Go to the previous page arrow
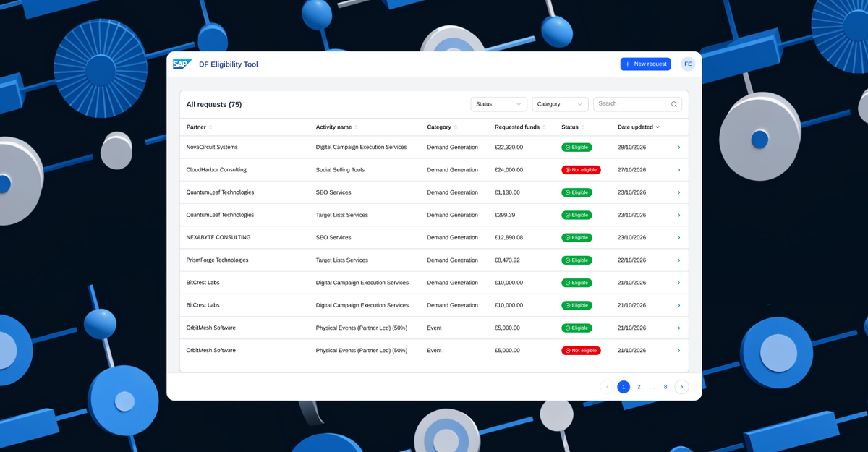 (608, 387)
